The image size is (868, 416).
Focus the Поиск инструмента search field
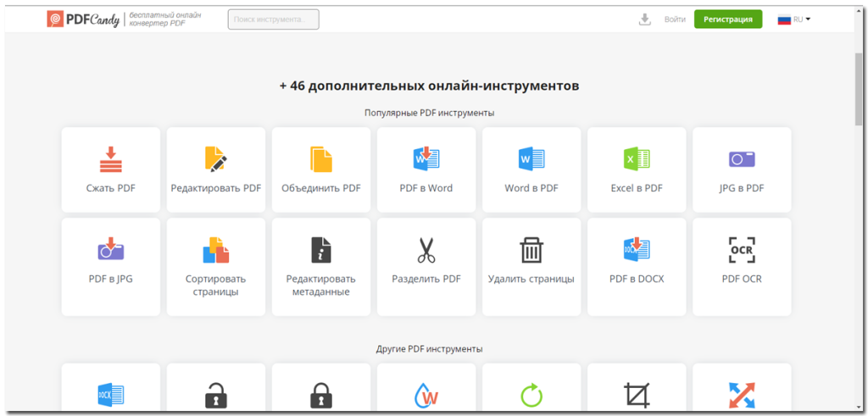pyautogui.click(x=273, y=19)
